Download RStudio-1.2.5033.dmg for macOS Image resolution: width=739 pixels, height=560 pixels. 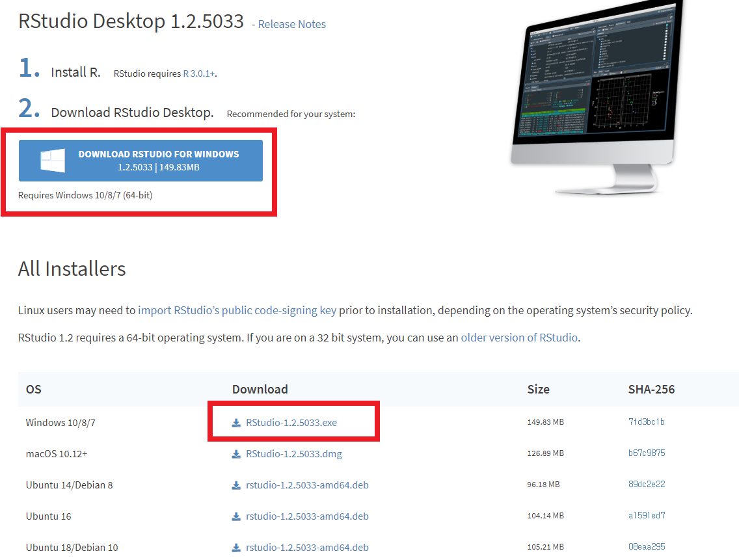click(x=293, y=453)
